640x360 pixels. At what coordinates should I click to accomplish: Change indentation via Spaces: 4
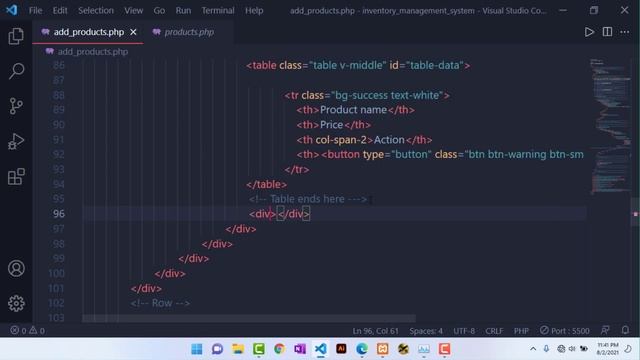pos(426,331)
